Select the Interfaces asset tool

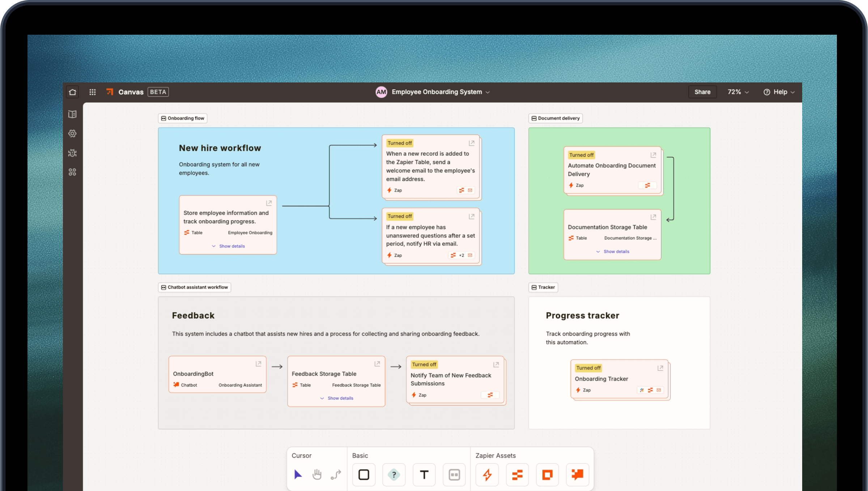(x=547, y=475)
